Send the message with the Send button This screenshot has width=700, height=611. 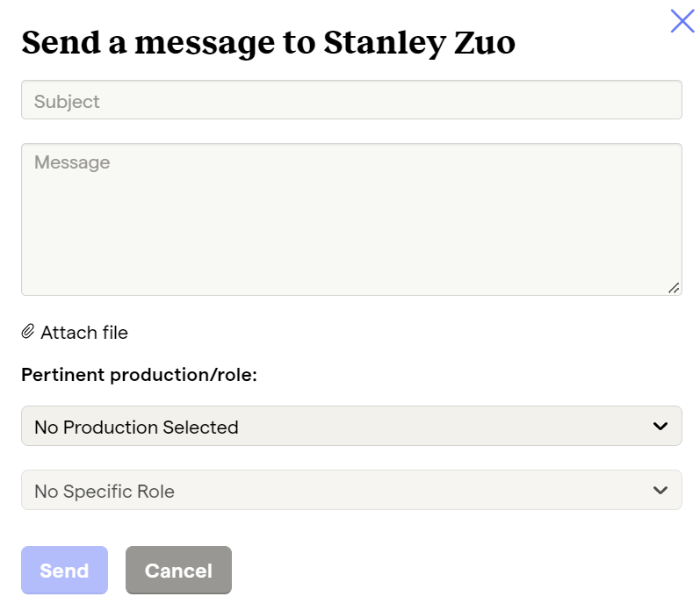click(64, 570)
